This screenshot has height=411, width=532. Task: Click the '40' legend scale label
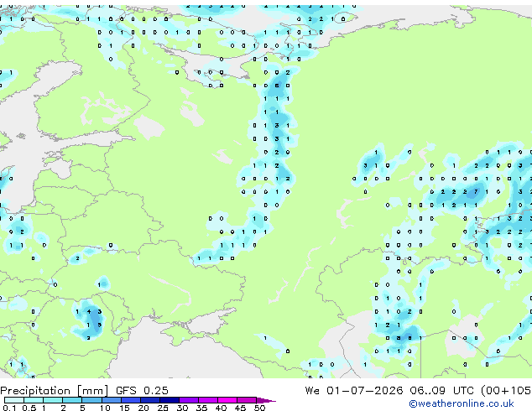(221, 408)
